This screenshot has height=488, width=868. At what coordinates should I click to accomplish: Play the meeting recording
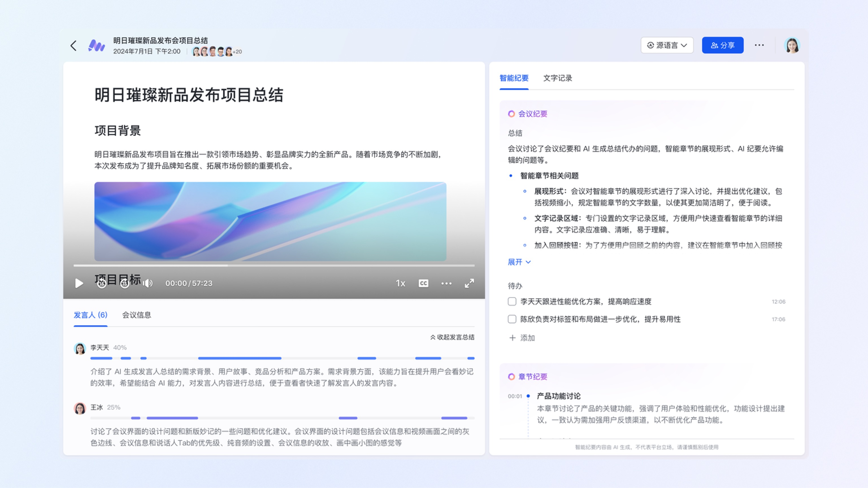(x=79, y=283)
